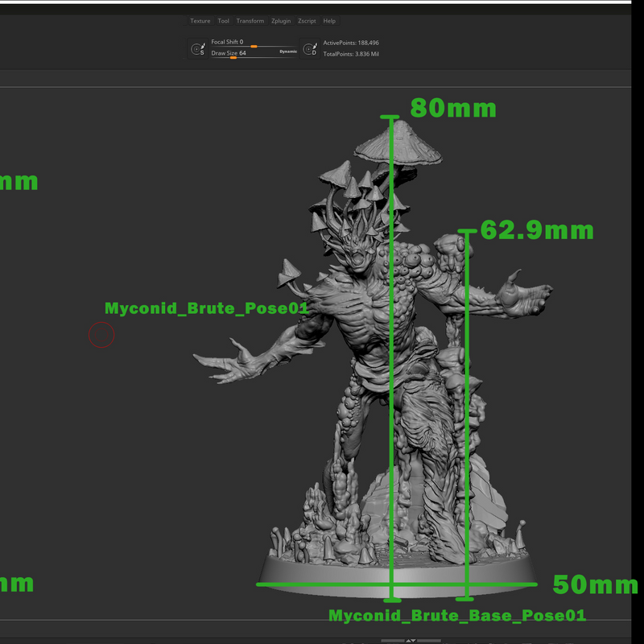
Task: Click the brush icon marked S
Action: coord(198,49)
